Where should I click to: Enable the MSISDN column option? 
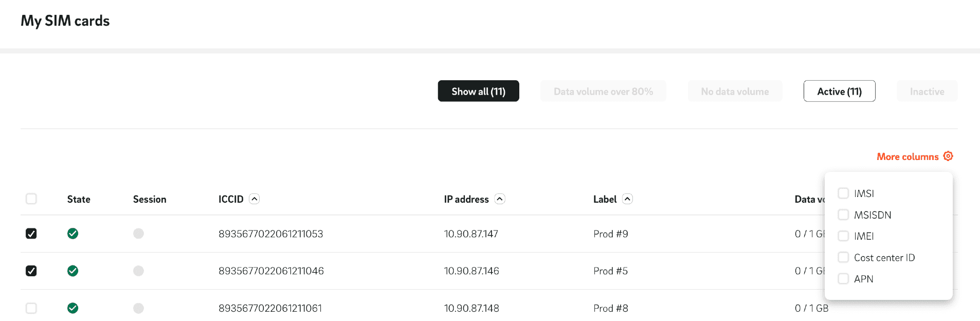pyautogui.click(x=843, y=215)
